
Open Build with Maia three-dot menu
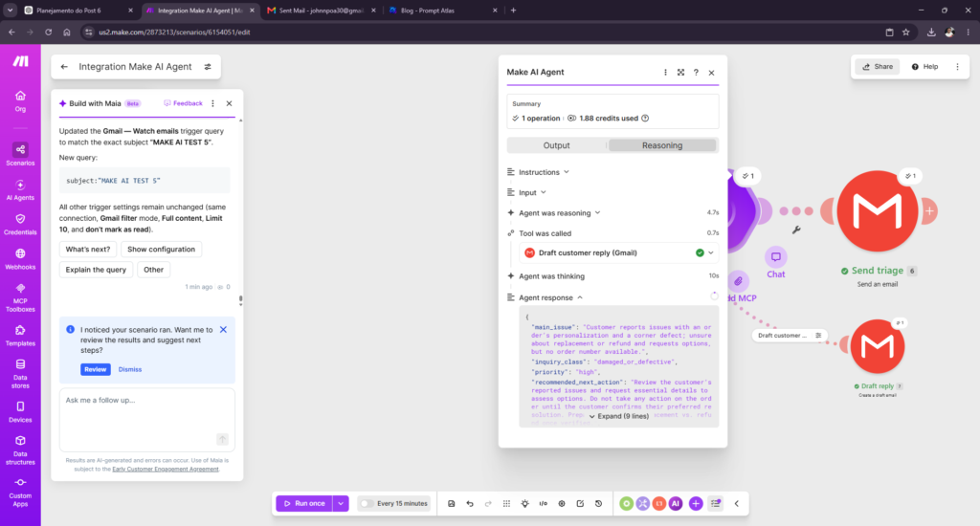[213, 103]
